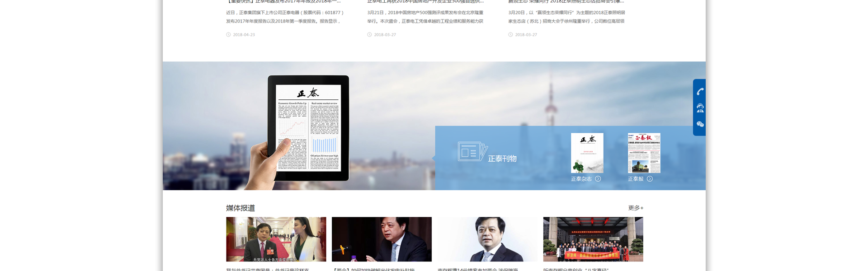Open the 正泰杂志 magazine cover thumbnail
The image size is (868, 271).
(x=587, y=153)
